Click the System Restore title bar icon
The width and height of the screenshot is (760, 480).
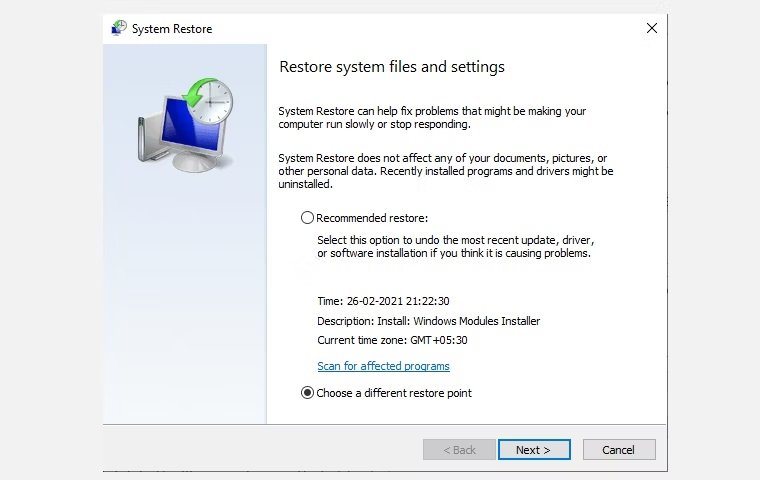119,29
